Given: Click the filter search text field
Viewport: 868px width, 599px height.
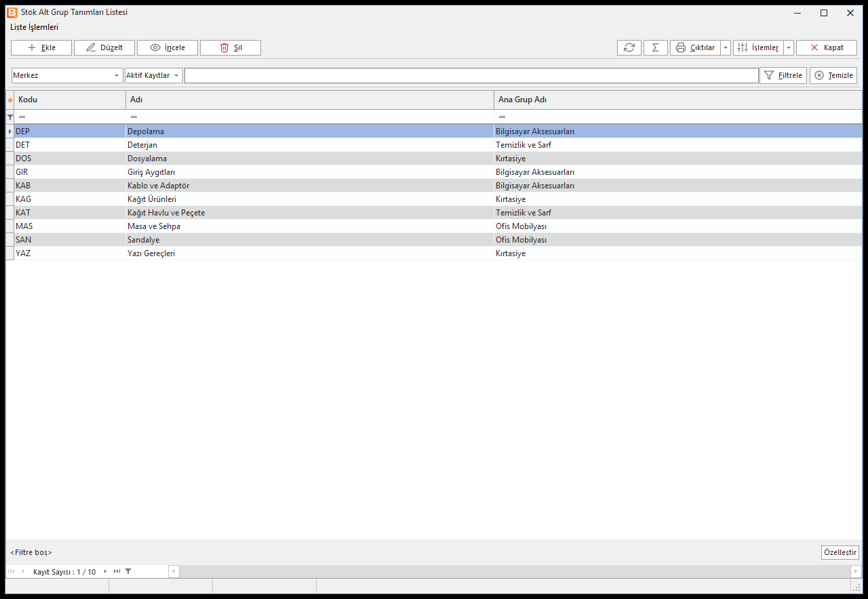Looking at the screenshot, I should (471, 75).
